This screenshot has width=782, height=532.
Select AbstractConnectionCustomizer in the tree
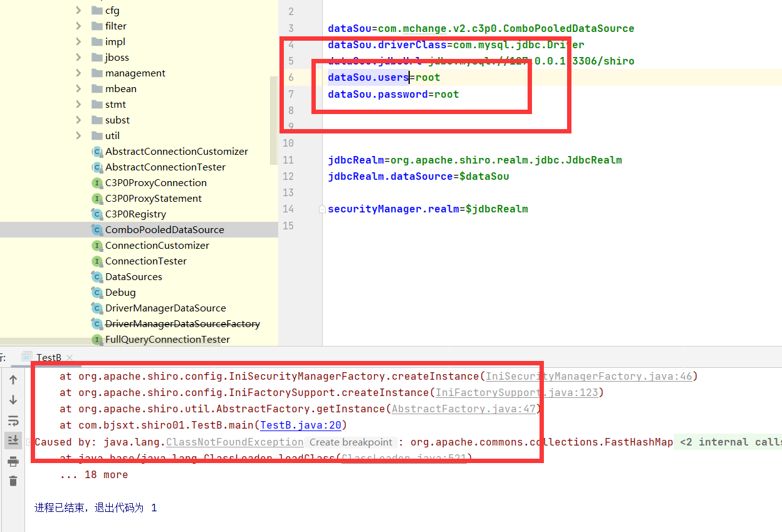(x=177, y=151)
